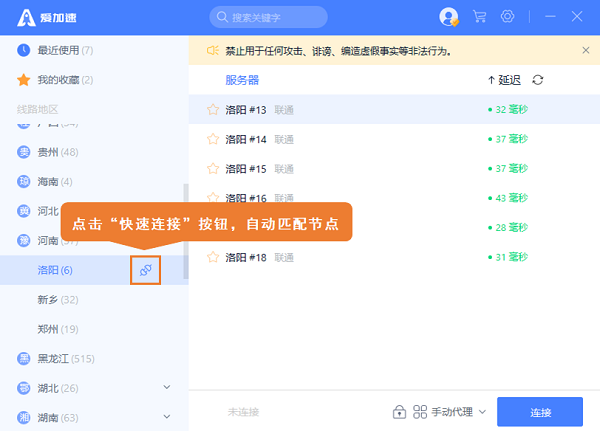Sort by 延迟 column
Image resolution: width=600 pixels, height=431 pixels.
(504, 80)
